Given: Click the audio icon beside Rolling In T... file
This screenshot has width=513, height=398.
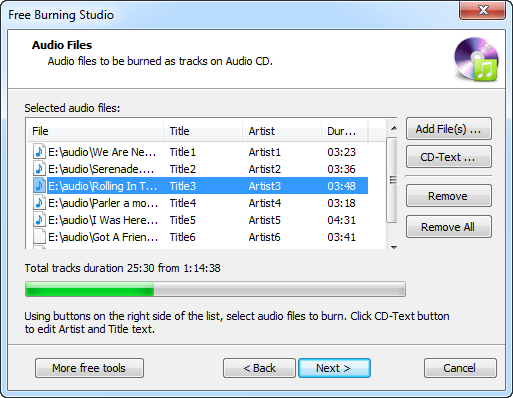Looking at the screenshot, I should pyautogui.click(x=39, y=186).
